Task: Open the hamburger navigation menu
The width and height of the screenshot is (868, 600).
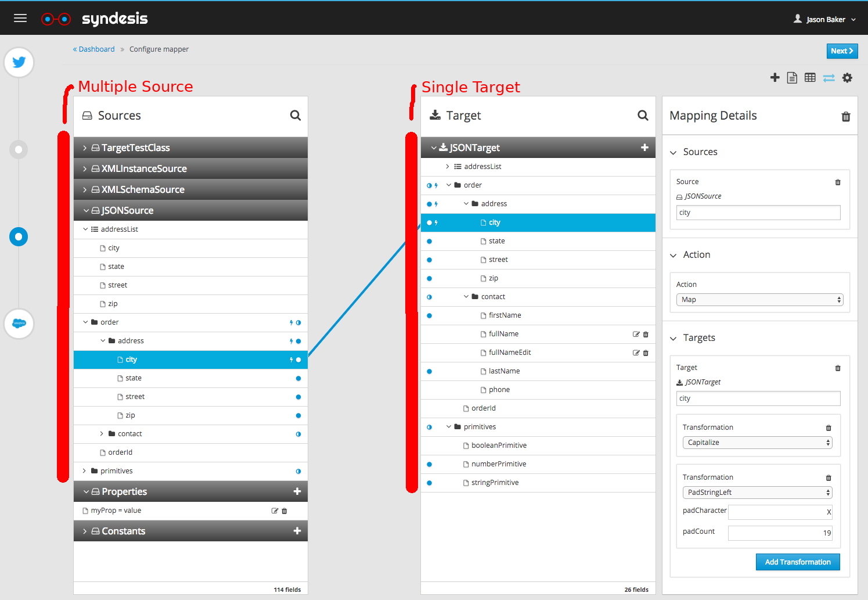Action: [20, 18]
